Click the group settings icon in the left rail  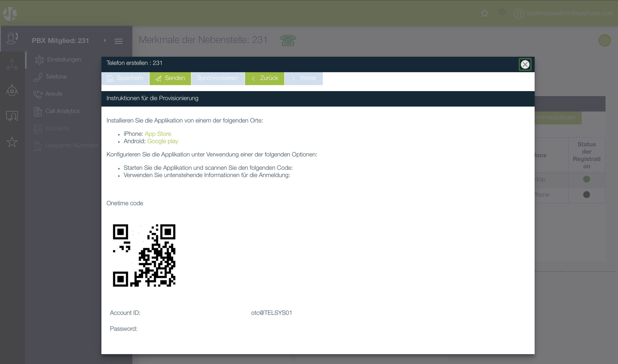pos(12,90)
